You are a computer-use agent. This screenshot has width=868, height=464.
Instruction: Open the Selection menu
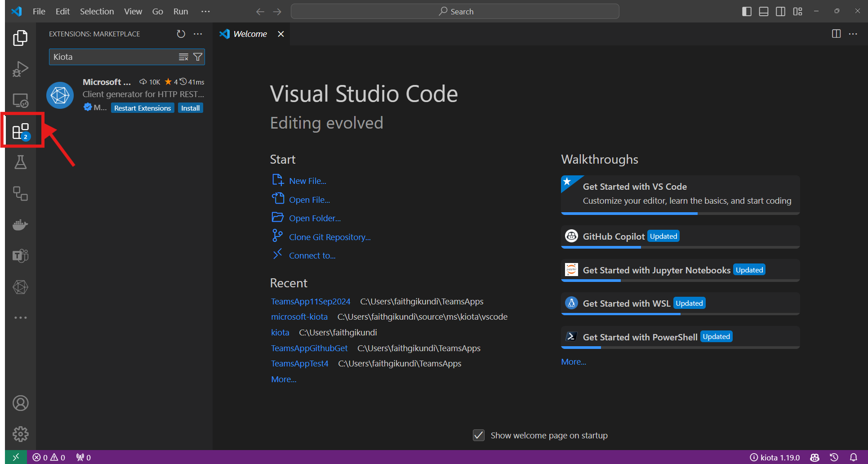[x=97, y=12]
